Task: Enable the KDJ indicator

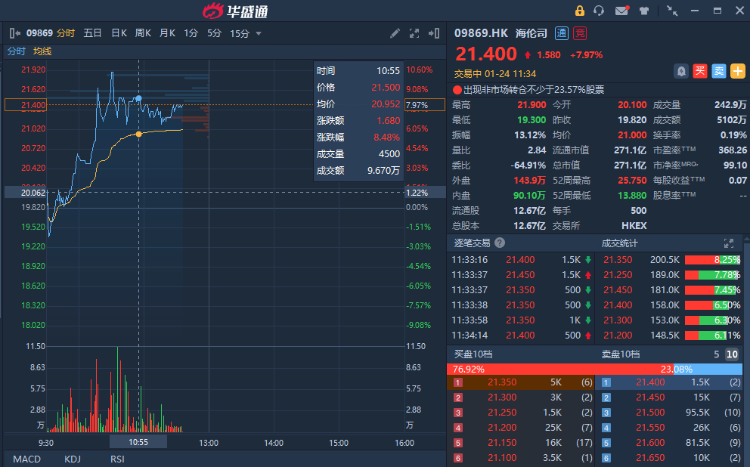Action: pyautogui.click(x=73, y=458)
